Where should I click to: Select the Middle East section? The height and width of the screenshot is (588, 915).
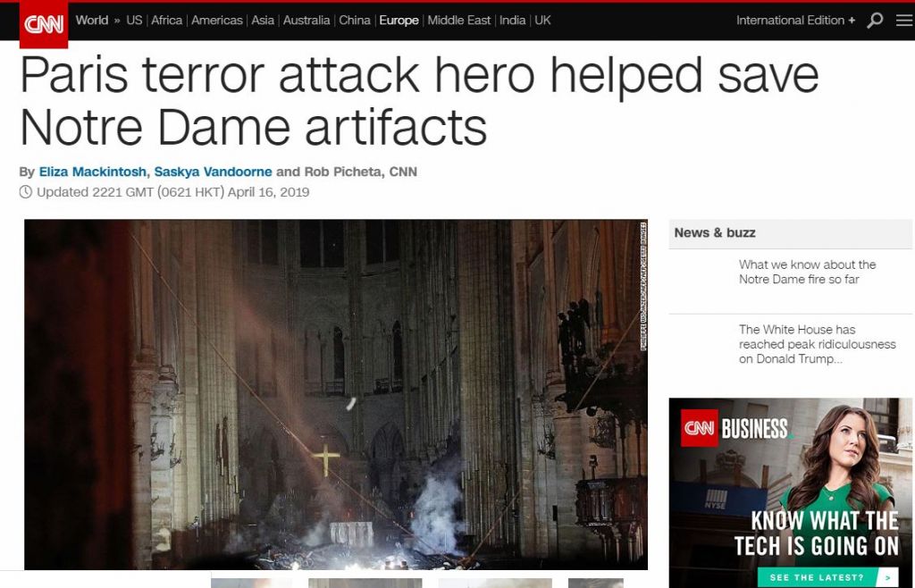[x=459, y=21]
